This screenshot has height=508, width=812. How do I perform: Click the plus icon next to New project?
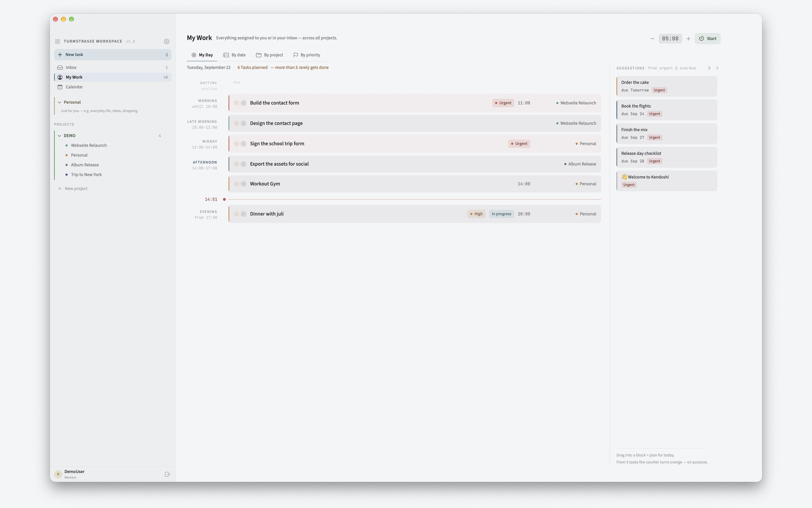60,189
